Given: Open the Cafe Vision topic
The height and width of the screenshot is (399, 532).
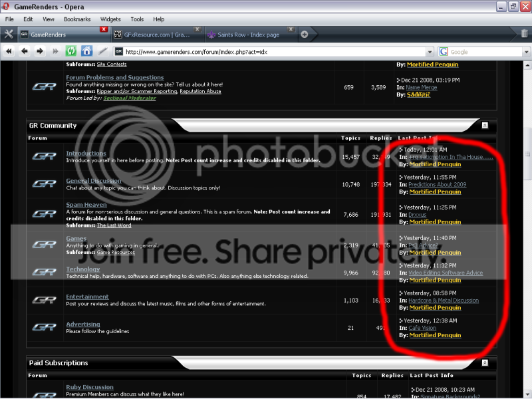Looking at the screenshot, I should coord(422,328).
